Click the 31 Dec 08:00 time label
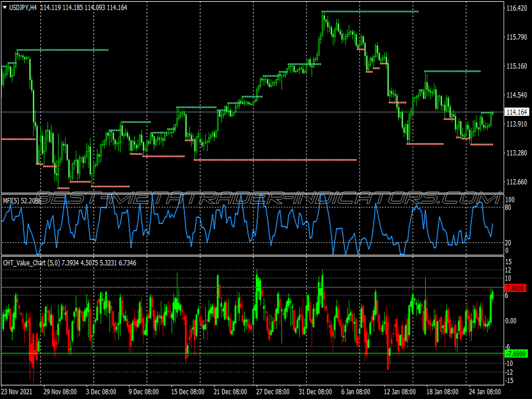The width and height of the screenshot is (532, 399). click(x=315, y=391)
